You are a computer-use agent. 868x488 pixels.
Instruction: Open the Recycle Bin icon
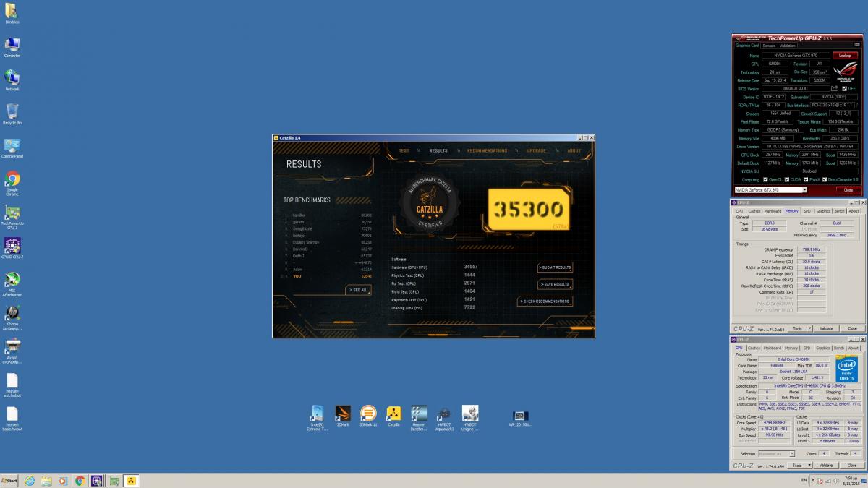pyautogui.click(x=12, y=114)
